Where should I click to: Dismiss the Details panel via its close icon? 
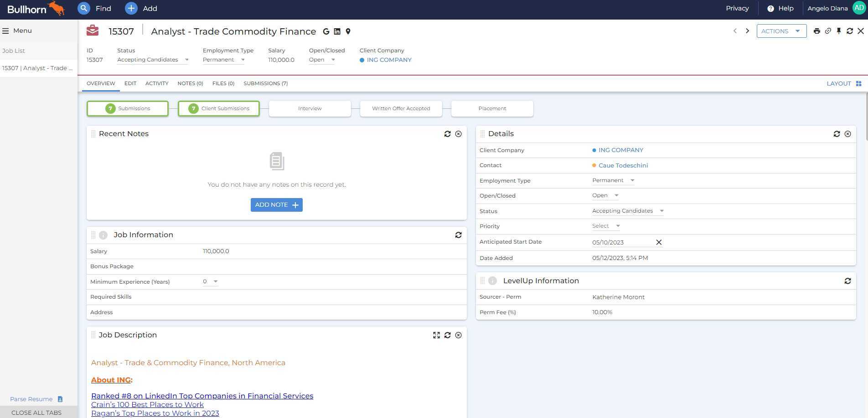coord(847,133)
